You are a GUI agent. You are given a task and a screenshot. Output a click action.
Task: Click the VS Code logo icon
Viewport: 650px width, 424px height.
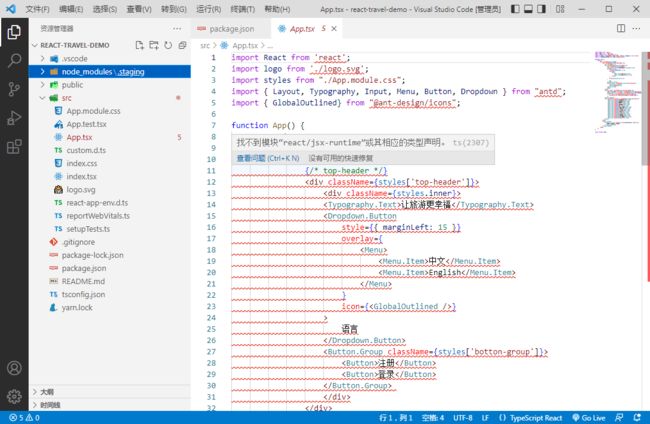(11, 9)
